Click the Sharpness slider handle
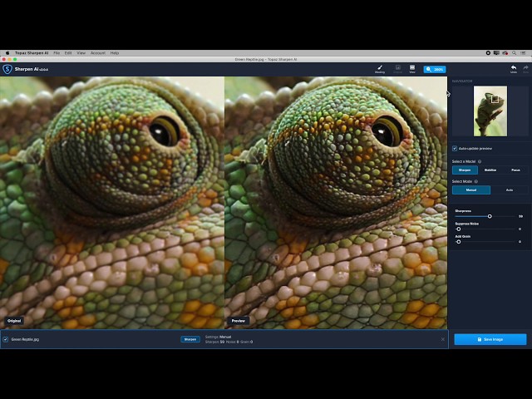The width and height of the screenshot is (532, 399). pyautogui.click(x=490, y=216)
